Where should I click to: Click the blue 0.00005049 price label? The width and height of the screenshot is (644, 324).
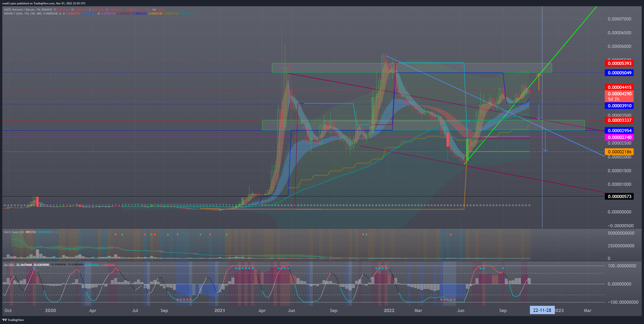click(x=619, y=73)
